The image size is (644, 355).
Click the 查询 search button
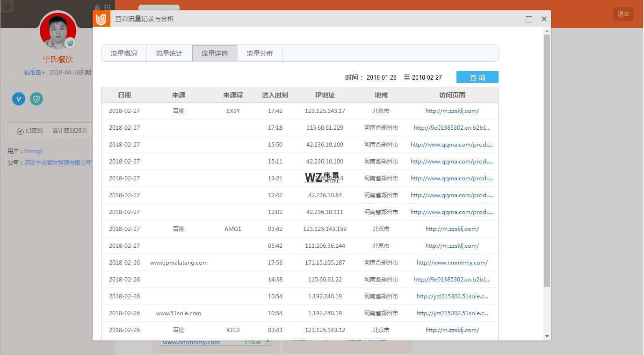(477, 77)
